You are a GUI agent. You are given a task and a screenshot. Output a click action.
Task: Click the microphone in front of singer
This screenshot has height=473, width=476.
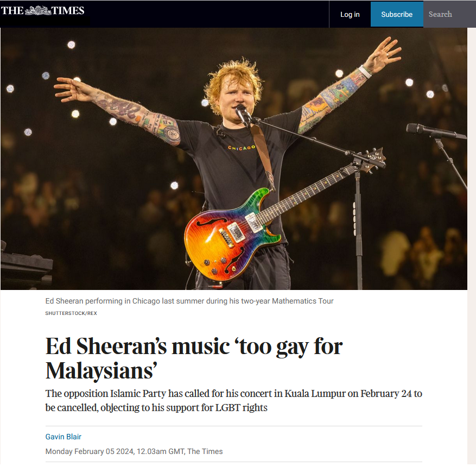tap(243, 114)
